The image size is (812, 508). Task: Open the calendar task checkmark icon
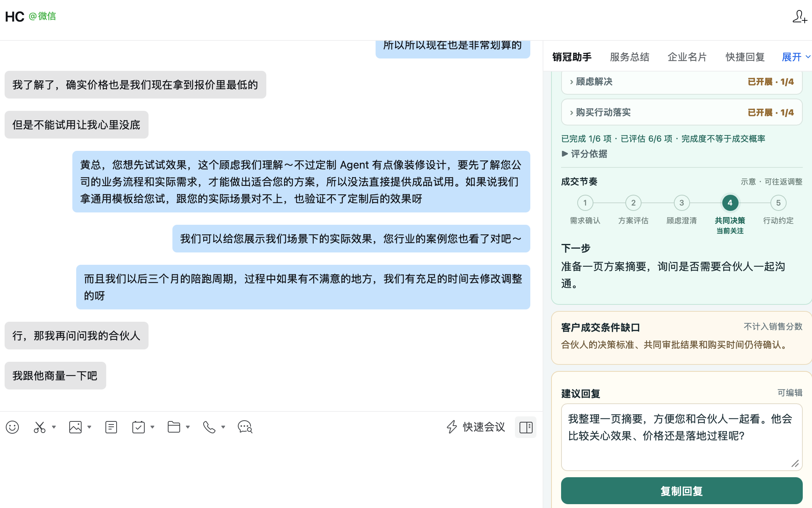point(139,427)
